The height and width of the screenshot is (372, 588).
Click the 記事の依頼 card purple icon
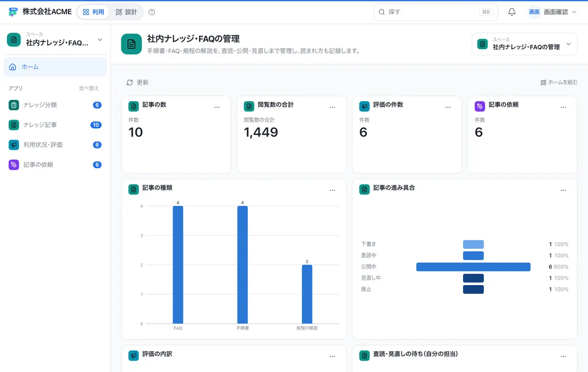(x=480, y=107)
